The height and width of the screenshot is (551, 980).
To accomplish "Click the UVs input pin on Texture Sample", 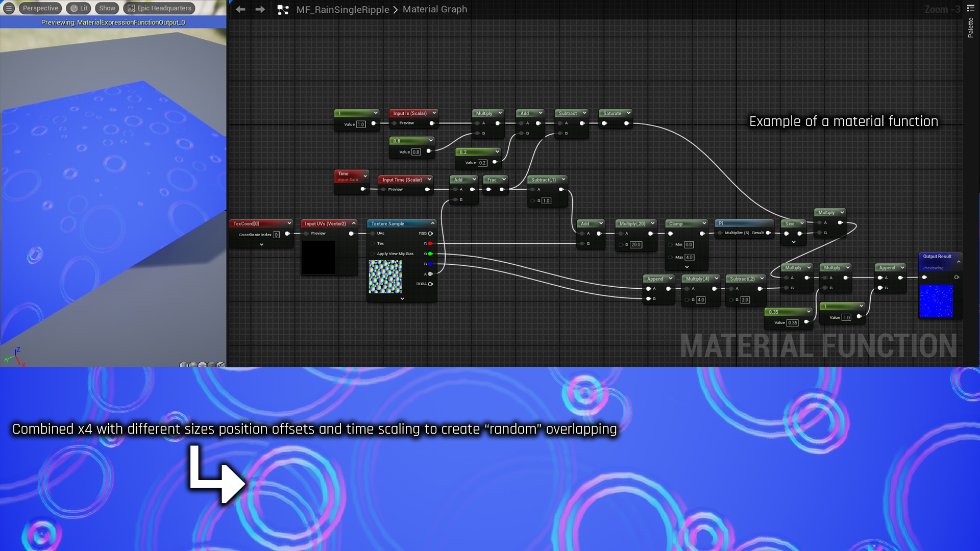I will (x=373, y=233).
